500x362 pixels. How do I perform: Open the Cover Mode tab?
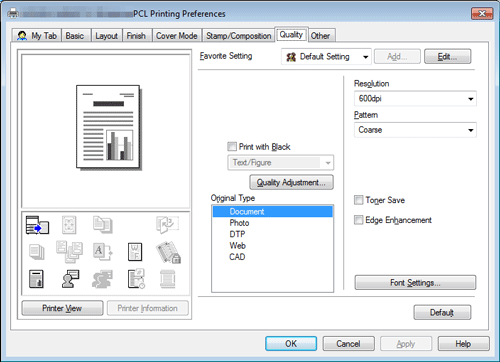coord(177,36)
